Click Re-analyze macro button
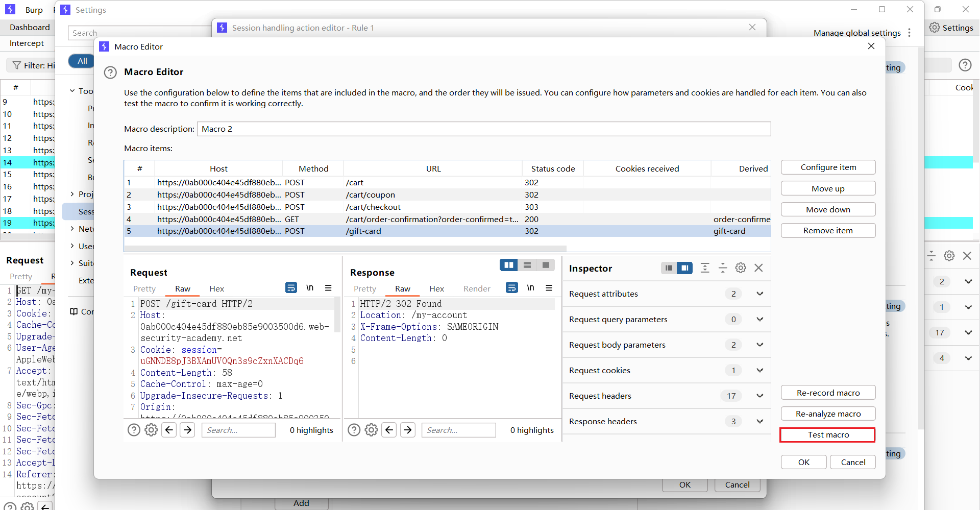 coord(828,414)
